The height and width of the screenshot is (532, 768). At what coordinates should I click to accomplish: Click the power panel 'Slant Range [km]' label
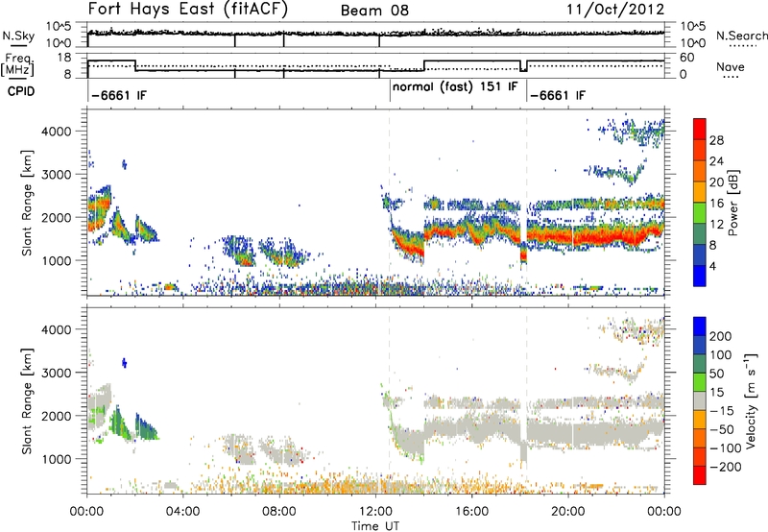tap(27, 203)
